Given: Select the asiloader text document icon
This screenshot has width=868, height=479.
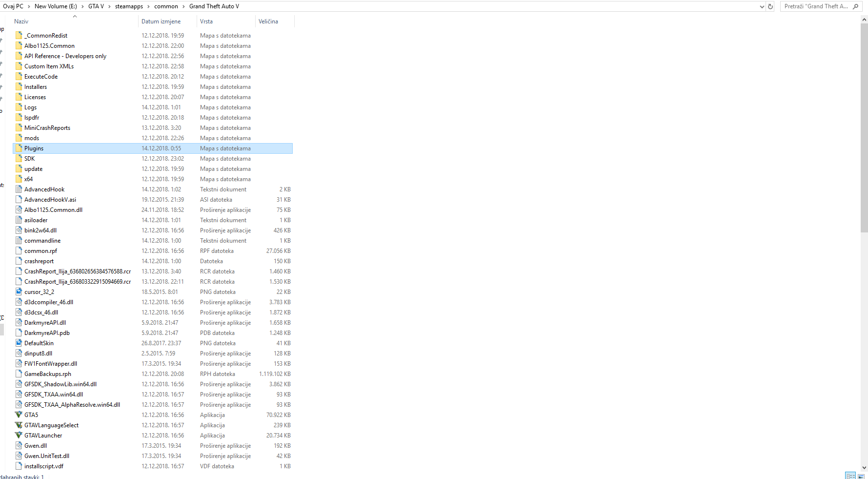Looking at the screenshot, I should 19,220.
